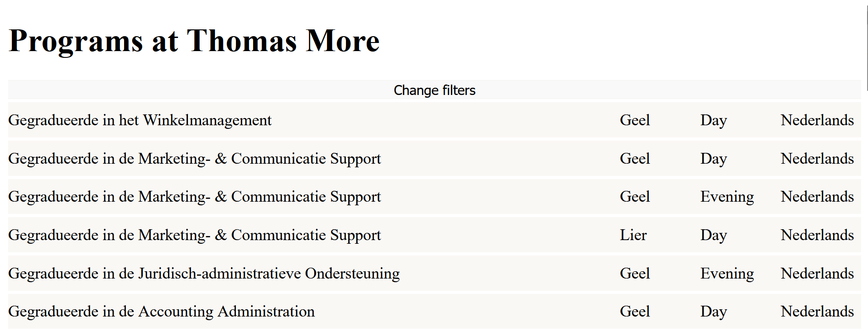Click Day in the Lier program row
Viewport: 868px width, 331px height.
click(713, 235)
